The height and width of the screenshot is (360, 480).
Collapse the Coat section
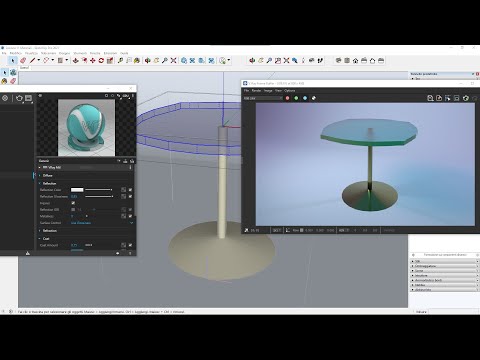click(x=40, y=239)
